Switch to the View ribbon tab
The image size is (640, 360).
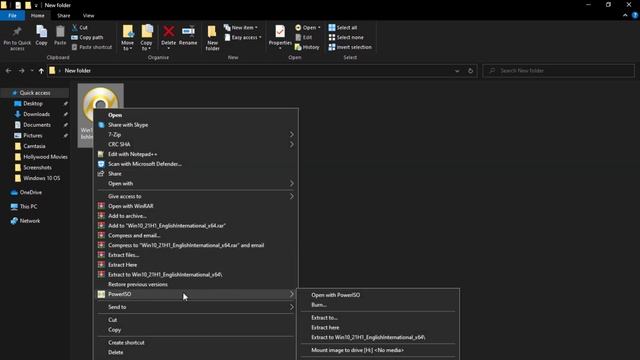tap(89, 16)
